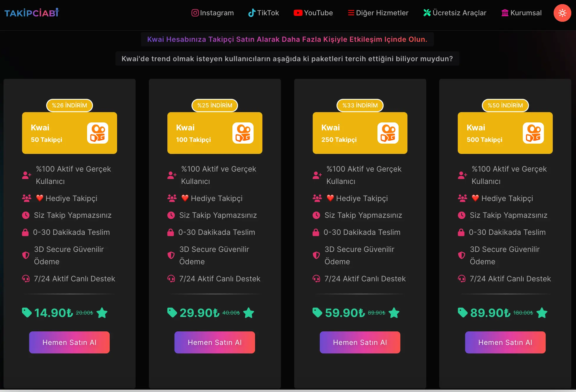Buy the 250 Takipçi package now
Viewport: 576px width, 392px height.
(360, 342)
